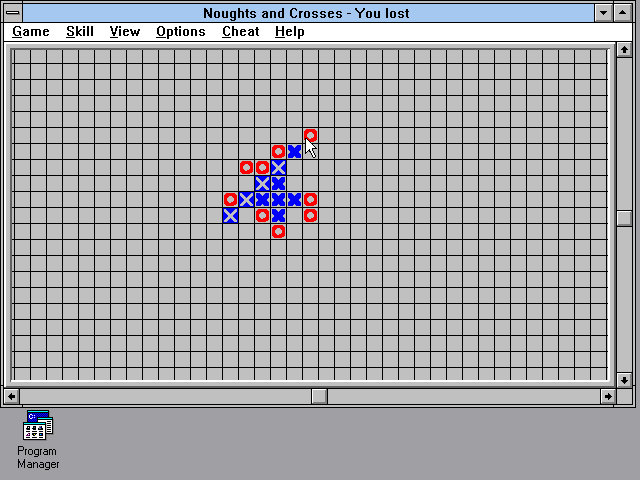Click the lower of the two rightmost stacked O's
The width and height of the screenshot is (640, 480).
tap(310, 216)
